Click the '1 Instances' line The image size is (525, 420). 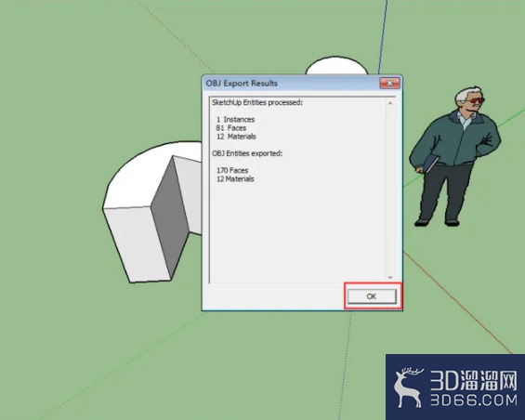click(235, 120)
